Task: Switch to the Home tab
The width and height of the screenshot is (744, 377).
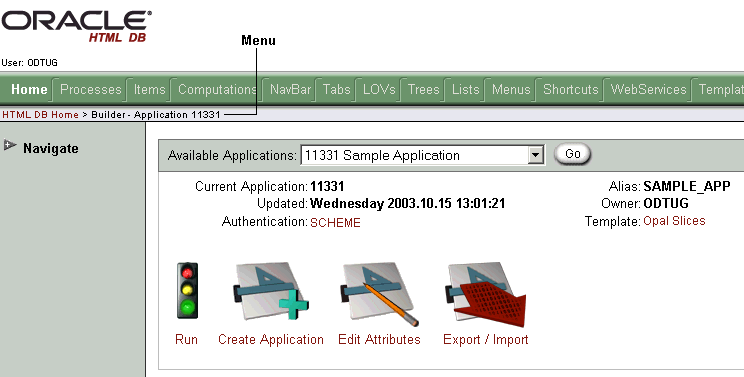Action: [29, 90]
